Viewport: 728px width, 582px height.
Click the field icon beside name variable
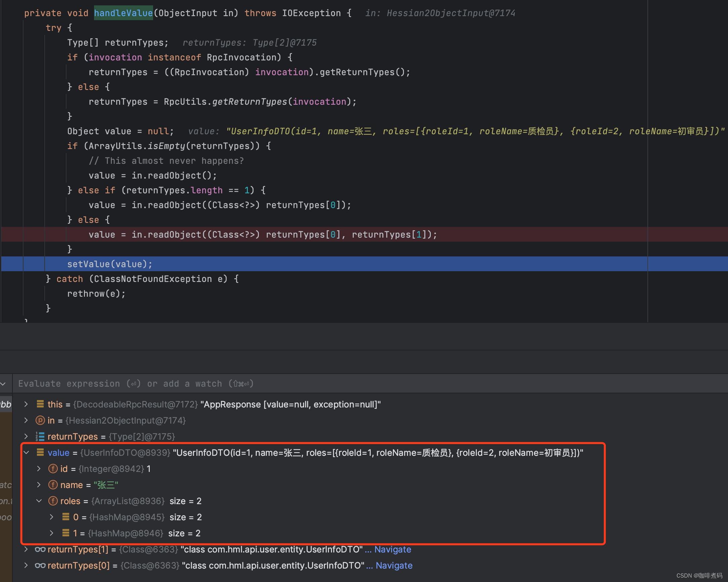[x=53, y=485]
